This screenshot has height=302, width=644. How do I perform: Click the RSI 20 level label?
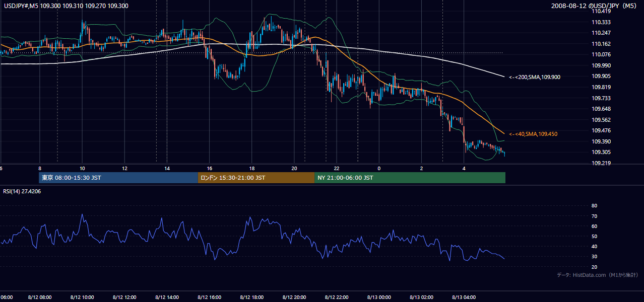coord(594,267)
